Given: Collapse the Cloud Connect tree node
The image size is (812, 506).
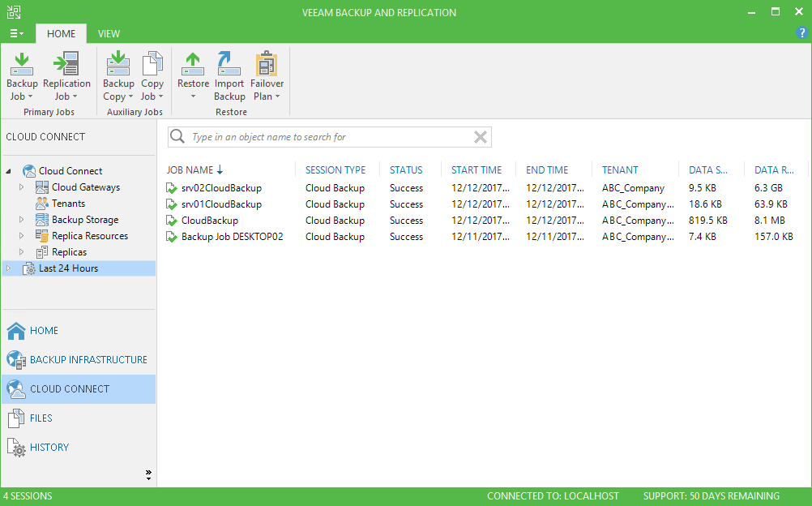Looking at the screenshot, I should 8,171.
